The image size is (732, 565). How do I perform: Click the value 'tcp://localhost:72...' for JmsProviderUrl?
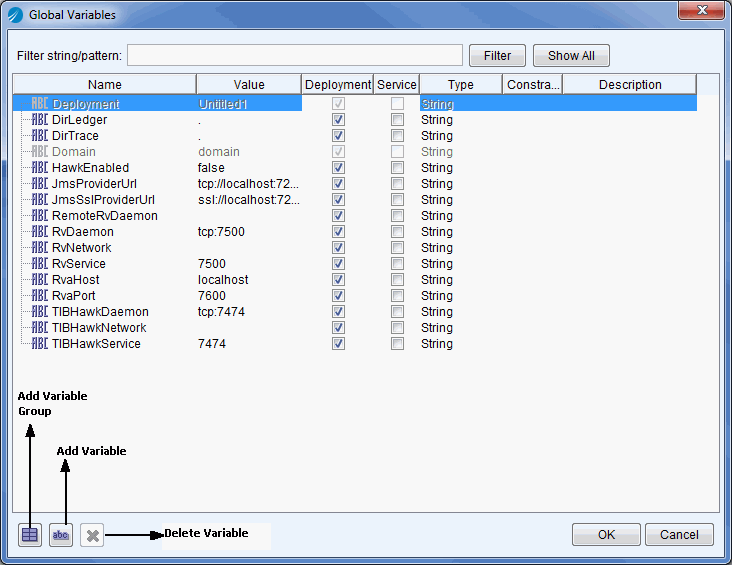pyautogui.click(x=248, y=184)
